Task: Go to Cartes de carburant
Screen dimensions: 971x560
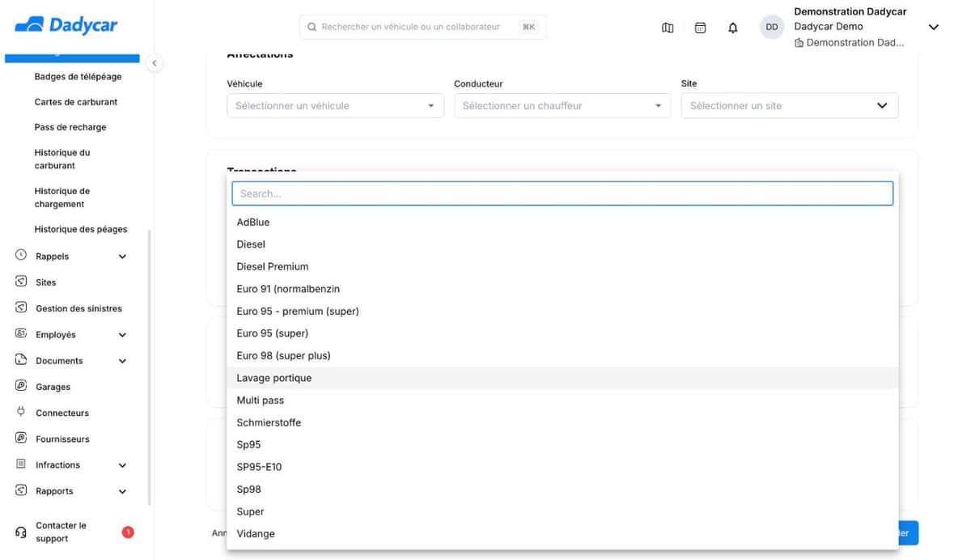Action: point(76,102)
